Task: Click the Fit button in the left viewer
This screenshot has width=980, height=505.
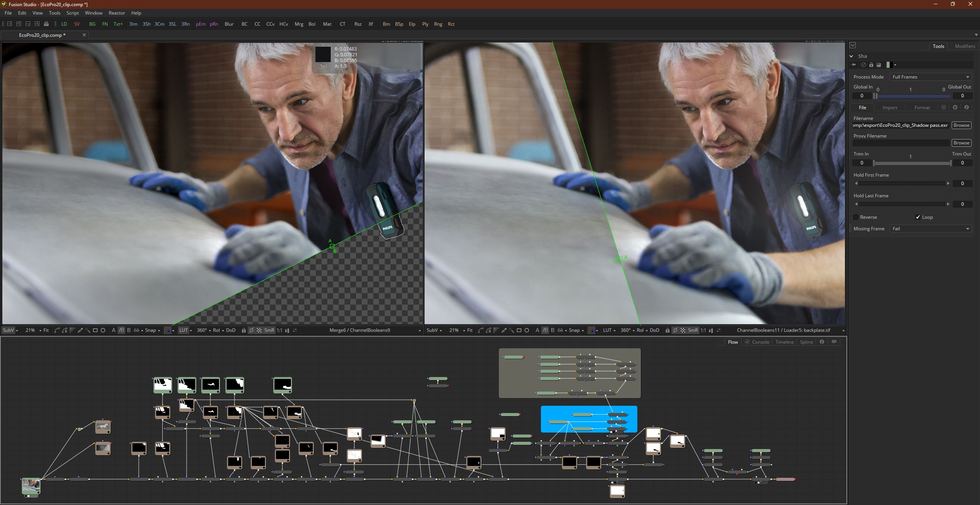Action: [46, 330]
